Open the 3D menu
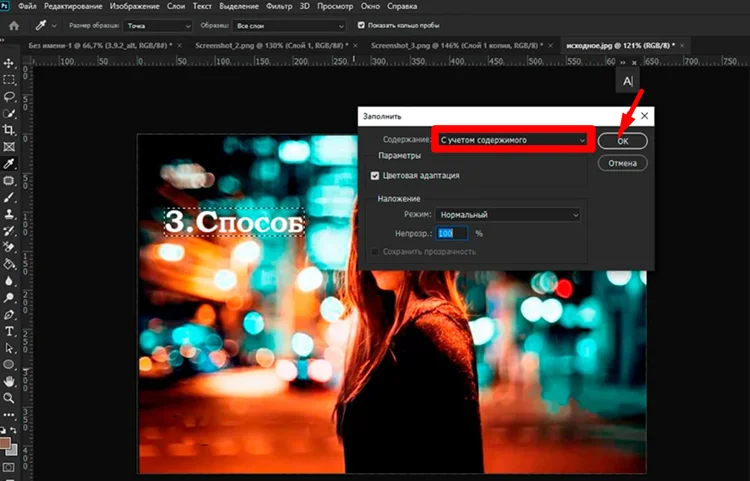This screenshot has height=481, width=750. tap(305, 6)
